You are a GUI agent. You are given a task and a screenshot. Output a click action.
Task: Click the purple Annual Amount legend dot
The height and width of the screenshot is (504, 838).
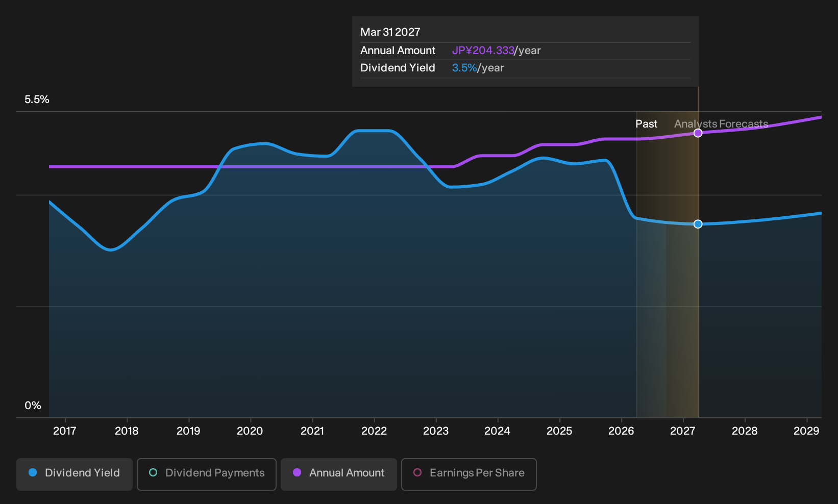(x=297, y=472)
